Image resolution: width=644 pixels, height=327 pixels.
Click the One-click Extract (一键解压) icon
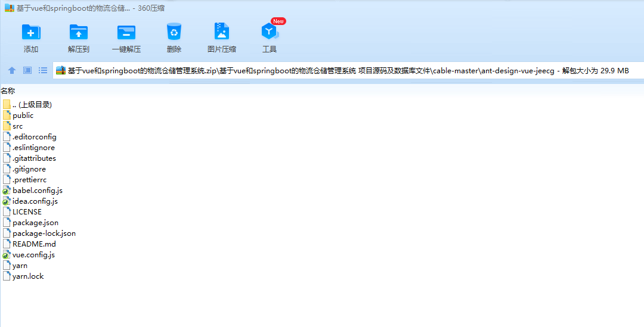(x=126, y=32)
